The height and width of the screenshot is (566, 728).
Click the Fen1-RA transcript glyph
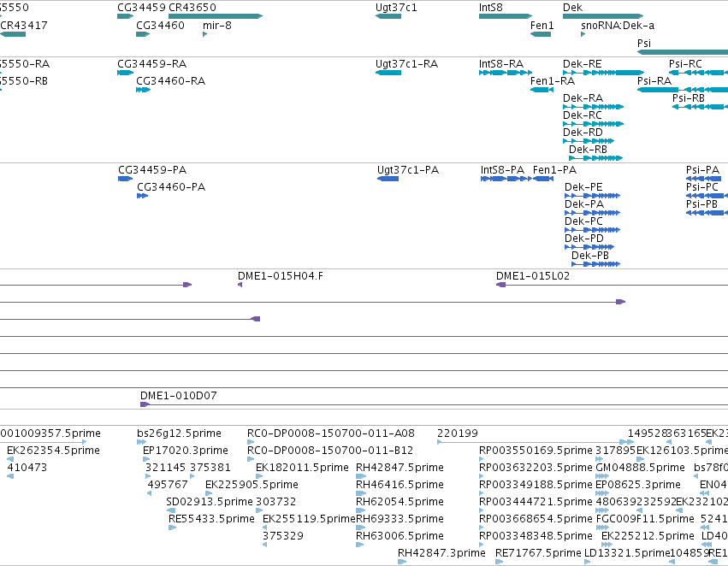542,90
